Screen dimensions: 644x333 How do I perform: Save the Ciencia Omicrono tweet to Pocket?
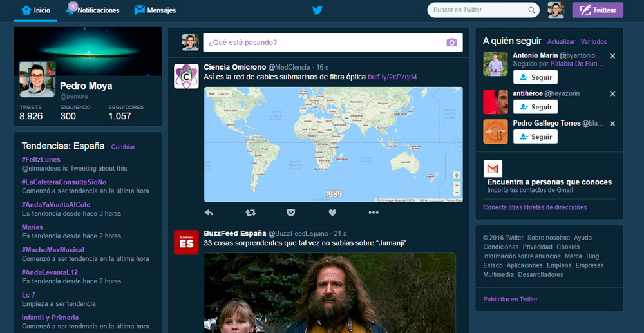pyautogui.click(x=291, y=213)
